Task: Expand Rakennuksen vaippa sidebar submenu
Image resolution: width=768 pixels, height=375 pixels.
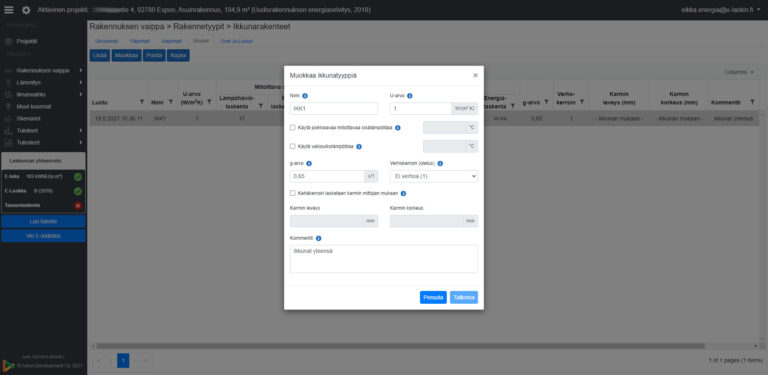Action: click(x=80, y=70)
